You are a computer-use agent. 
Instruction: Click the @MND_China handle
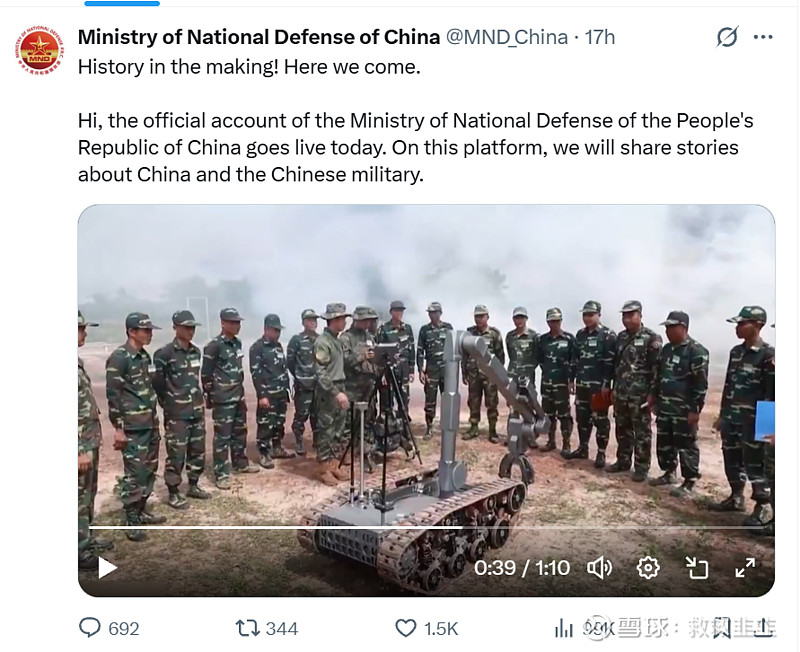[506, 37]
